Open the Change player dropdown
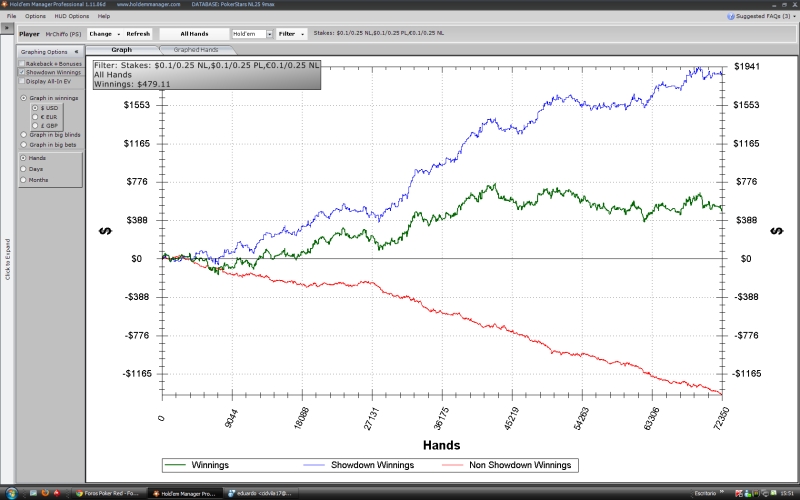Image resolution: width=800 pixels, height=500 pixels. tap(104, 34)
